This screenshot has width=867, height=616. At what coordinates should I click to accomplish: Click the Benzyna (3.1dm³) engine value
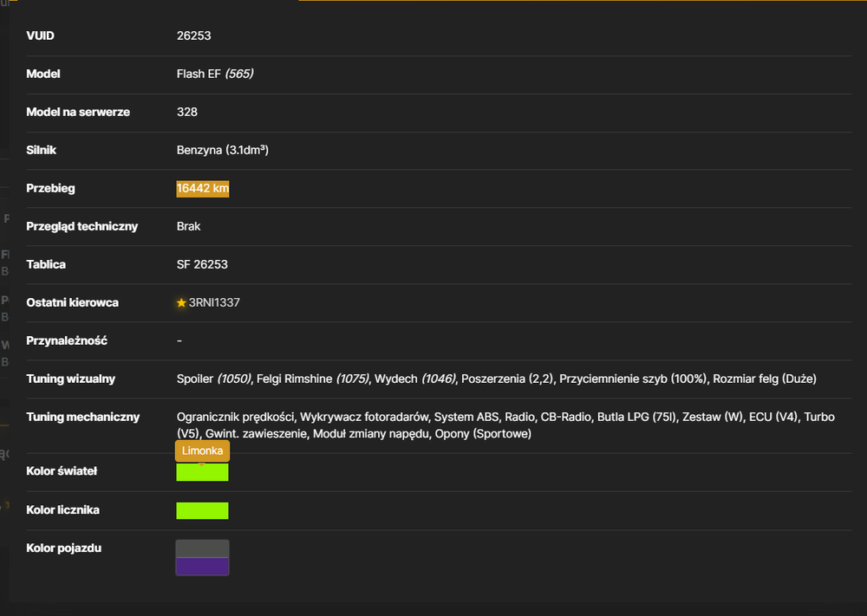(x=223, y=150)
